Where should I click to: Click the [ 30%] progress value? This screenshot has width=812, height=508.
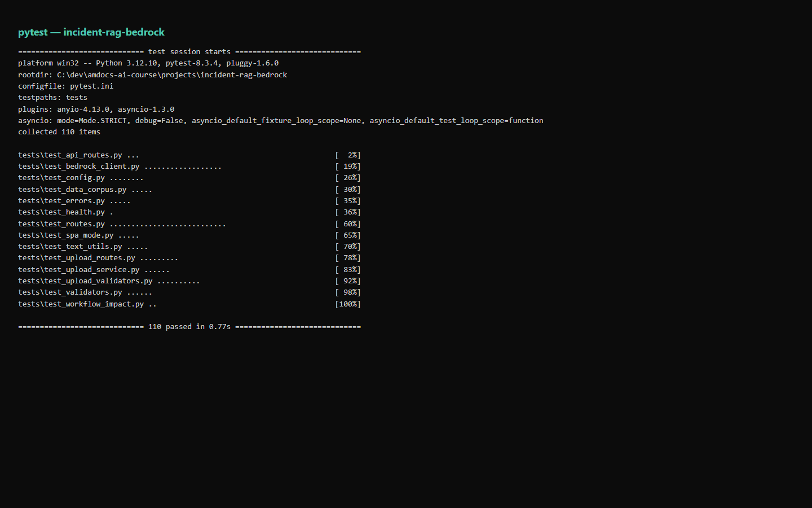pyautogui.click(x=348, y=190)
